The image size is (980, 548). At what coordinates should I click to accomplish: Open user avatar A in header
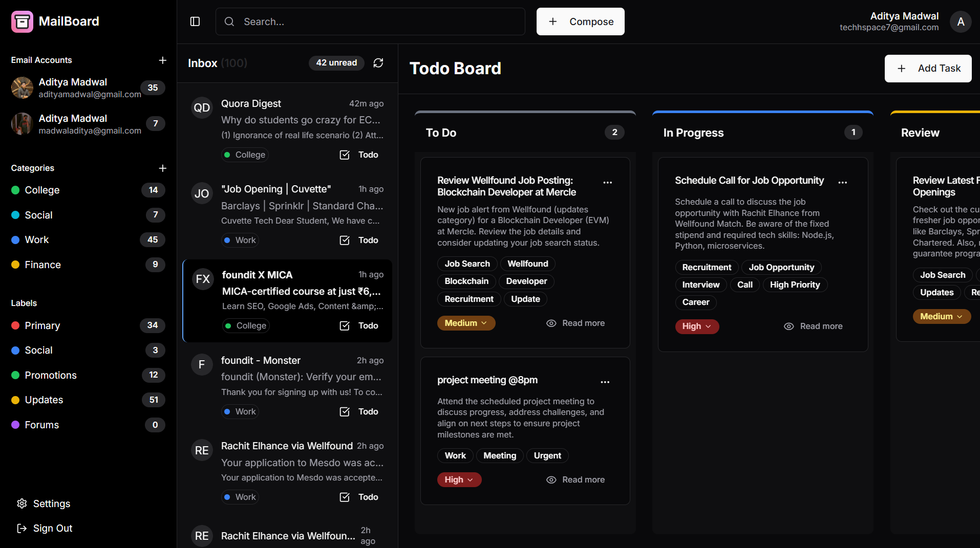coord(961,21)
